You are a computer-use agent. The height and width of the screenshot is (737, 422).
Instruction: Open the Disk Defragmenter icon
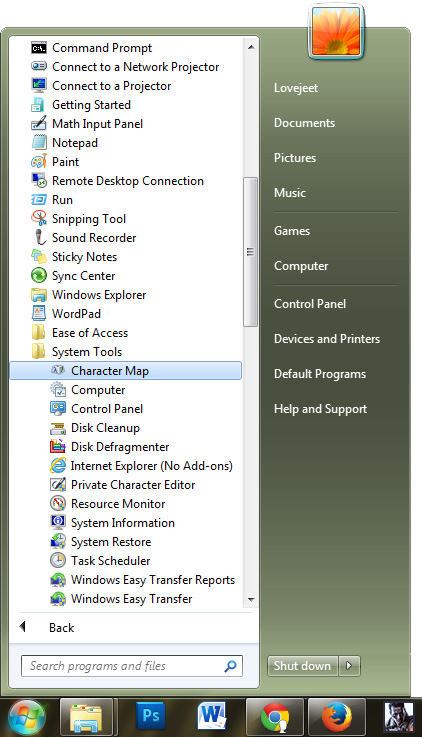pyautogui.click(x=57, y=447)
